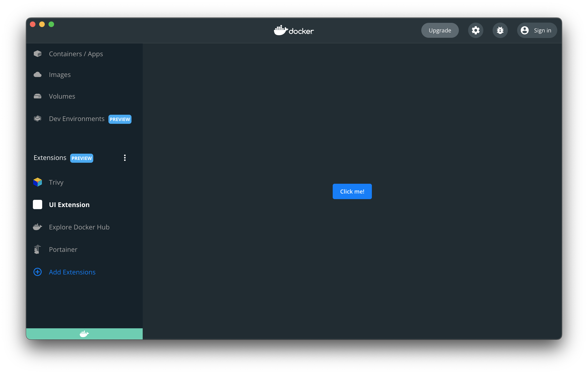Click the Docker whale in green status bar
The width and height of the screenshot is (588, 374).
84,334
